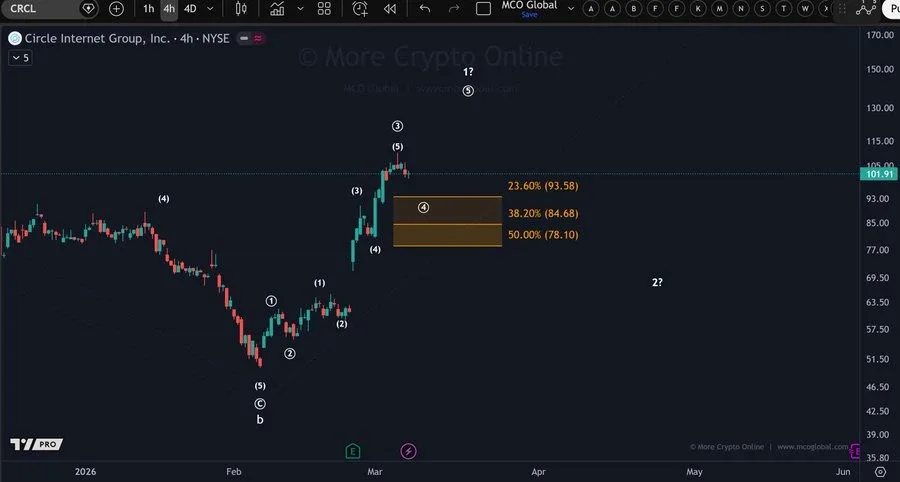Click the M circle shortcut button
This screenshot has height=482, width=900.
719,9
